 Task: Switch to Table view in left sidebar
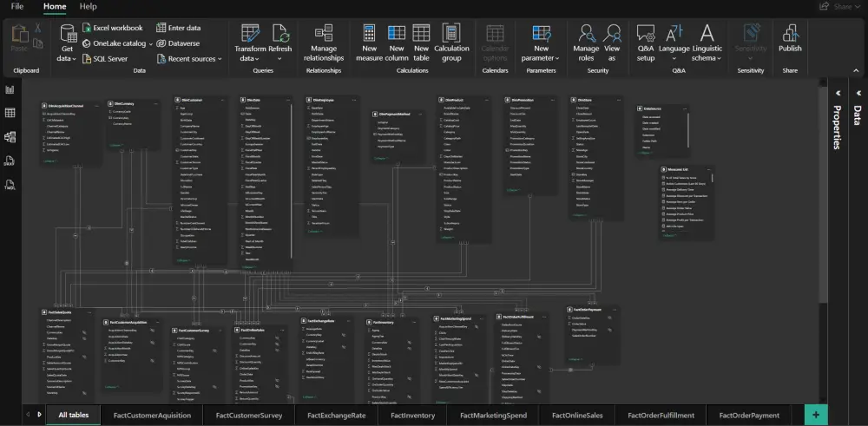click(x=10, y=113)
